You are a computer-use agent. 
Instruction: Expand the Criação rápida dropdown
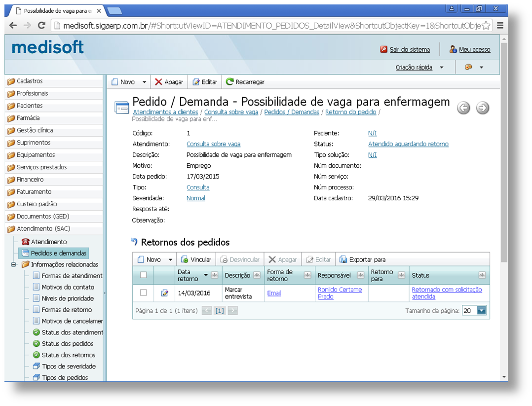(441, 68)
